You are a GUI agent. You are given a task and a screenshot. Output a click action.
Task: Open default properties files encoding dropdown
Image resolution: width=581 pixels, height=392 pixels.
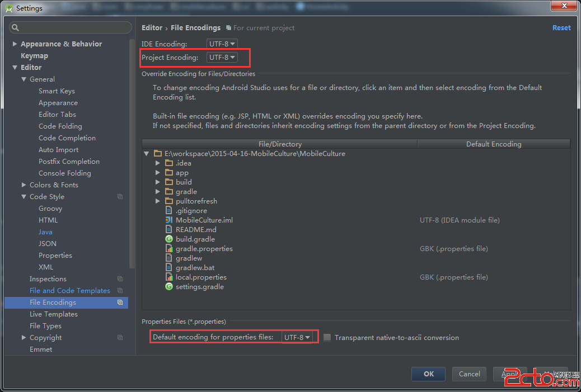pos(297,337)
